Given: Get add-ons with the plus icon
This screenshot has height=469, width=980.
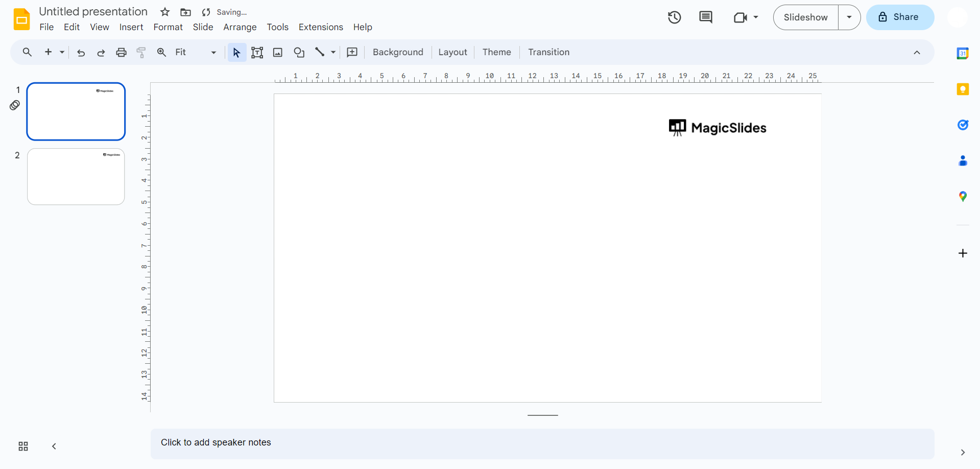Looking at the screenshot, I should 963,253.
